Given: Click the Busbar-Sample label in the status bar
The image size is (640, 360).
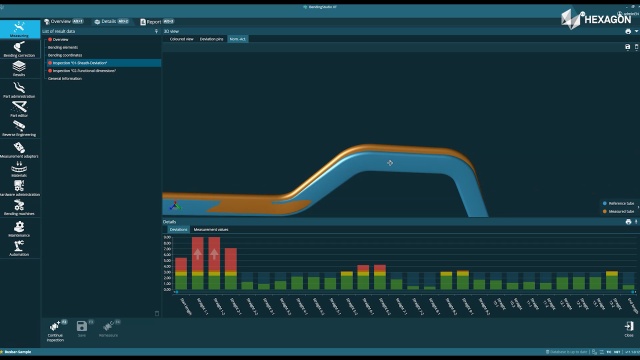Looking at the screenshot, I should [18, 352].
